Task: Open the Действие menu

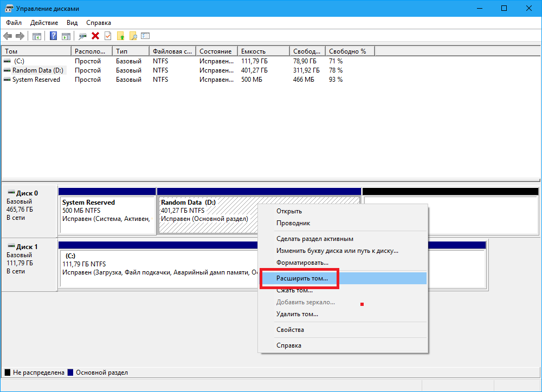Action: [44, 23]
